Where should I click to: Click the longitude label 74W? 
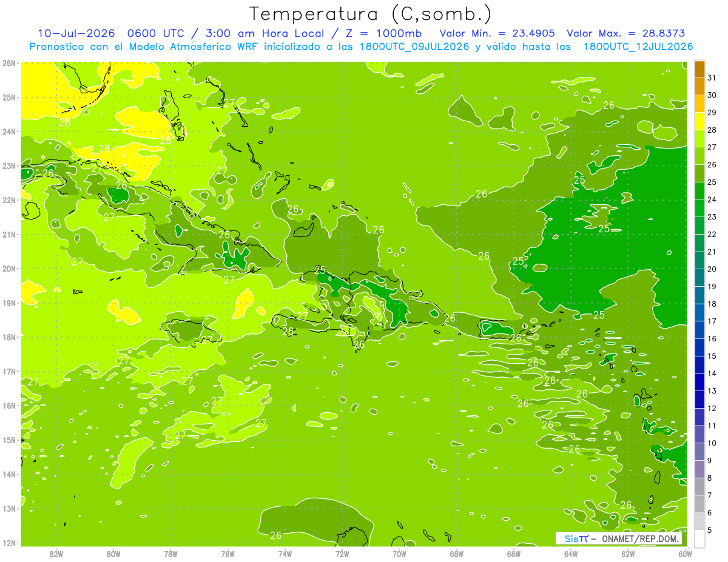click(x=285, y=554)
